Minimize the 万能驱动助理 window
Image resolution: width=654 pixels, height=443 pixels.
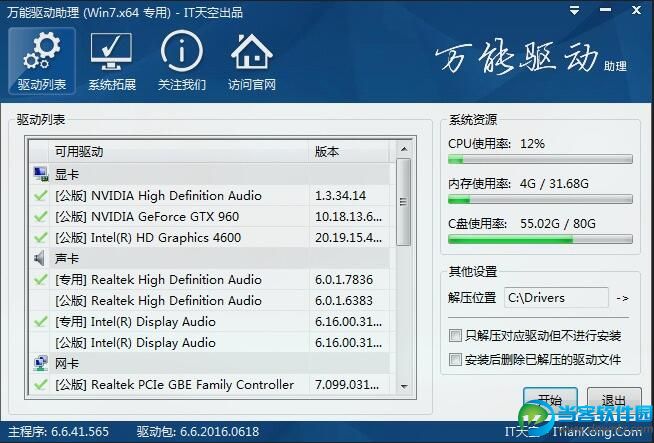[x=606, y=10]
